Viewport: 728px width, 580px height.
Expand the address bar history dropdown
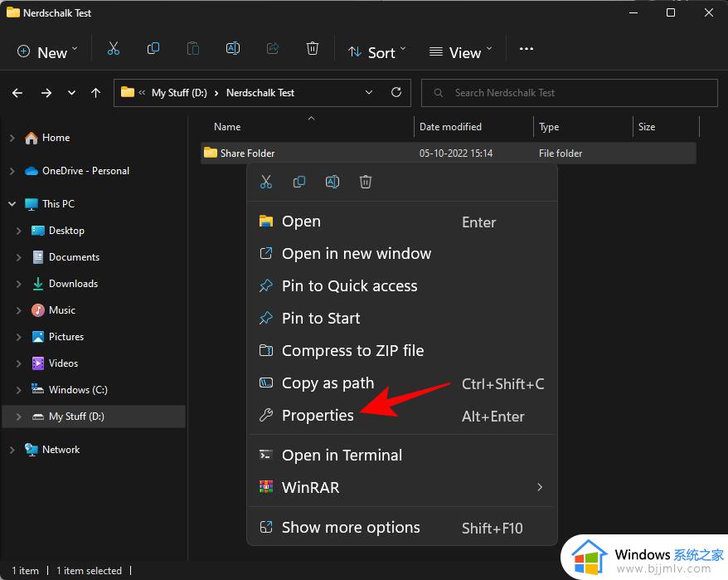tap(369, 92)
